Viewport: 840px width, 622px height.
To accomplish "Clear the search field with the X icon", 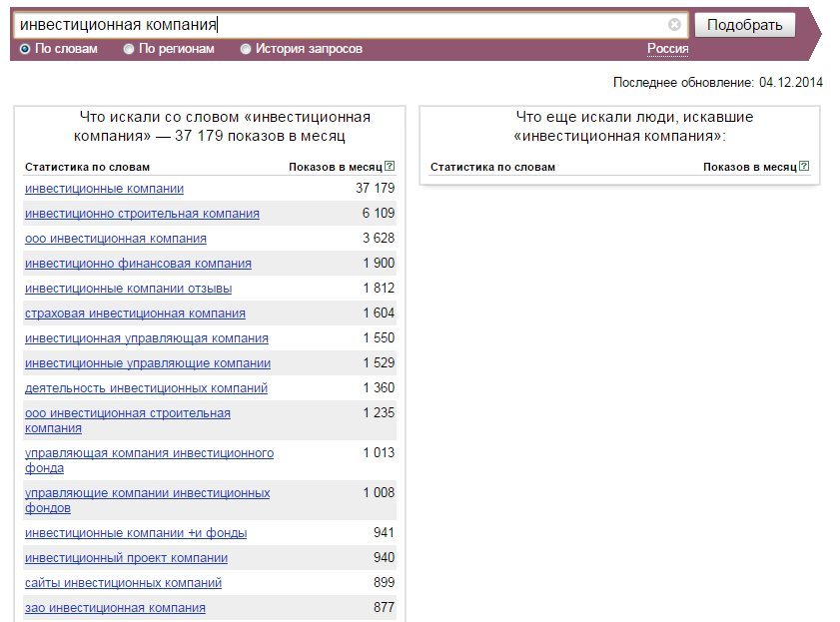I will 674,25.
